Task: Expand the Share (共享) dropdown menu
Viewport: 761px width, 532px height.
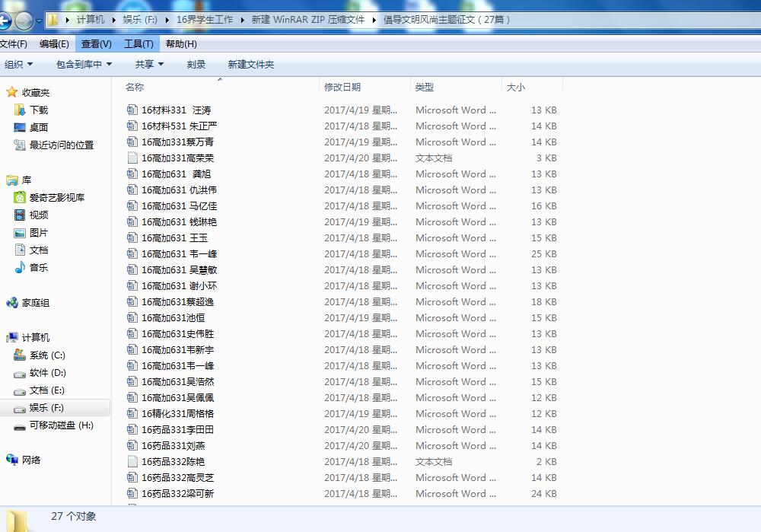Action: (149, 65)
